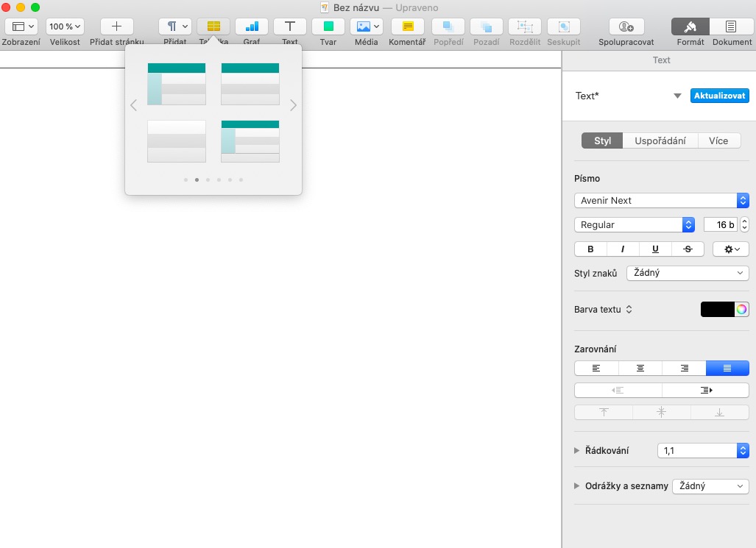Screen dimensions: 756x548
Task: Switch to the Více tab
Action: tap(718, 140)
